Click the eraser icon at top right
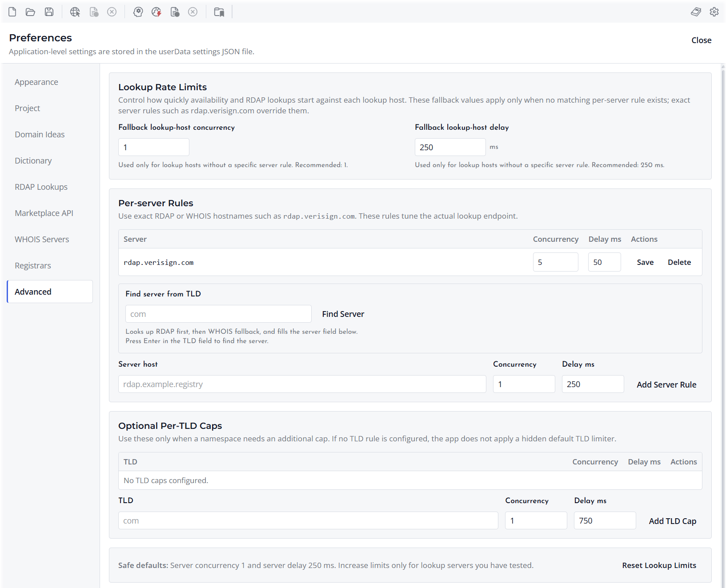 [696, 12]
